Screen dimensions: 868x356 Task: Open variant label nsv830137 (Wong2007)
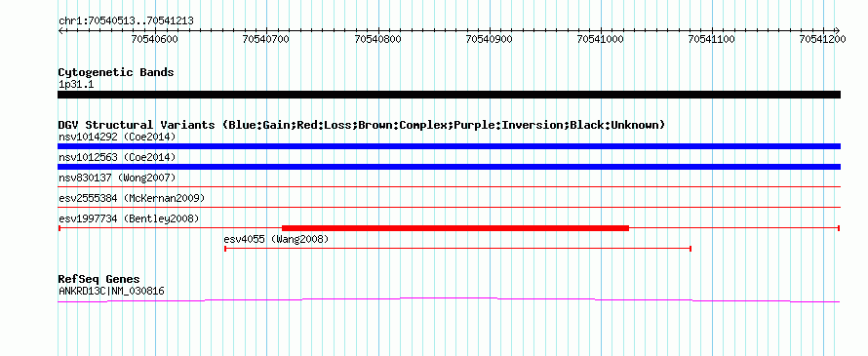click(117, 178)
